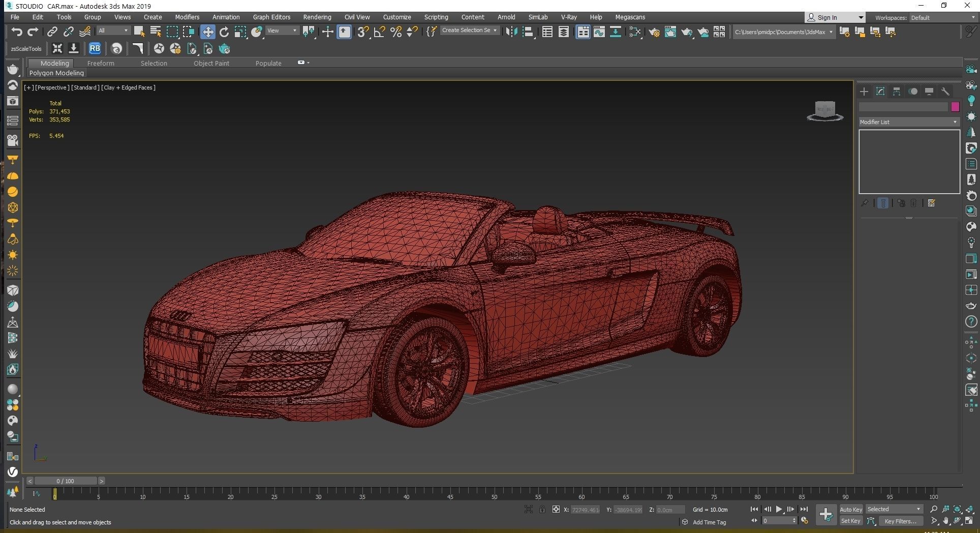The width and height of the screenshot is (980, 533).
Task: Open the Graph Editors menu
Action: 271,17
